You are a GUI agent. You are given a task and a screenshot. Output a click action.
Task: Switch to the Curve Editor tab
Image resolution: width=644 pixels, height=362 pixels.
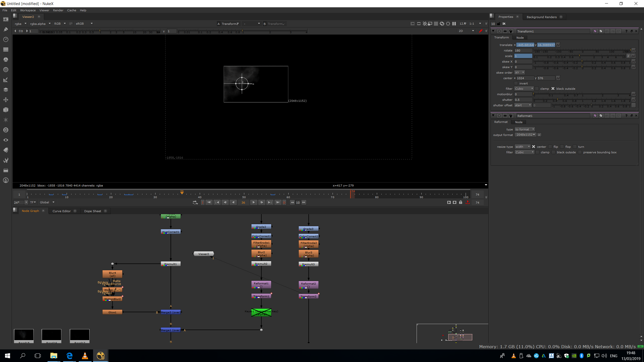click(x=61, y=211)
